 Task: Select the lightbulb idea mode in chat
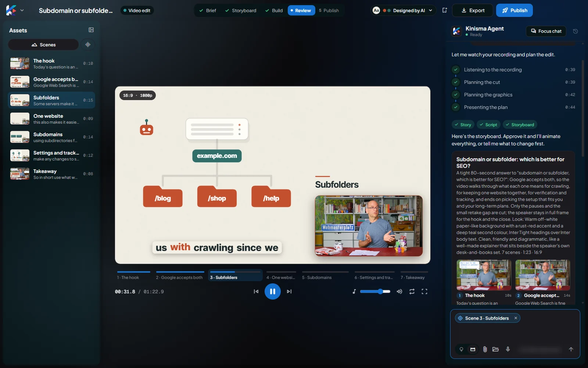coord(461,349)
